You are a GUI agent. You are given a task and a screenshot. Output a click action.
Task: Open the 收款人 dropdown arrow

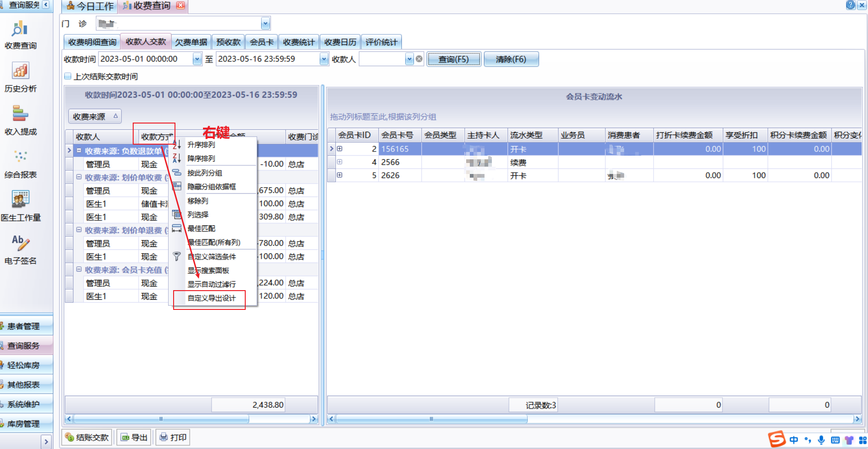(409, 59)
